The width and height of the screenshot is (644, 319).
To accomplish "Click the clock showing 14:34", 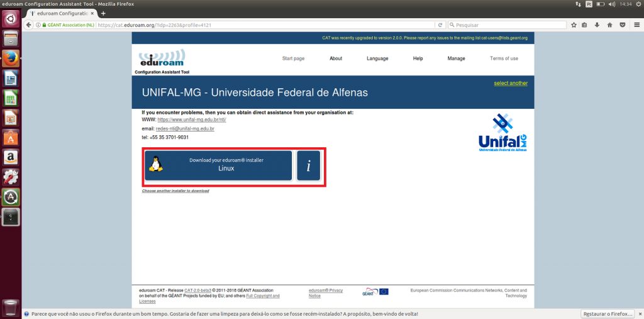I will [626, 4].
